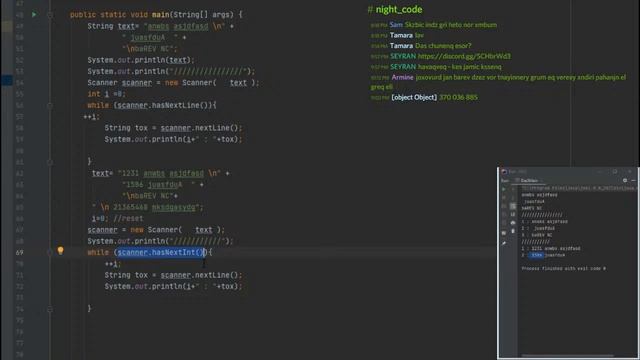The height and width of the screenshot is (360, 640).
Task: Run main method using green gutter arrow
Action: pyautogui.click(x=34, y=14)
